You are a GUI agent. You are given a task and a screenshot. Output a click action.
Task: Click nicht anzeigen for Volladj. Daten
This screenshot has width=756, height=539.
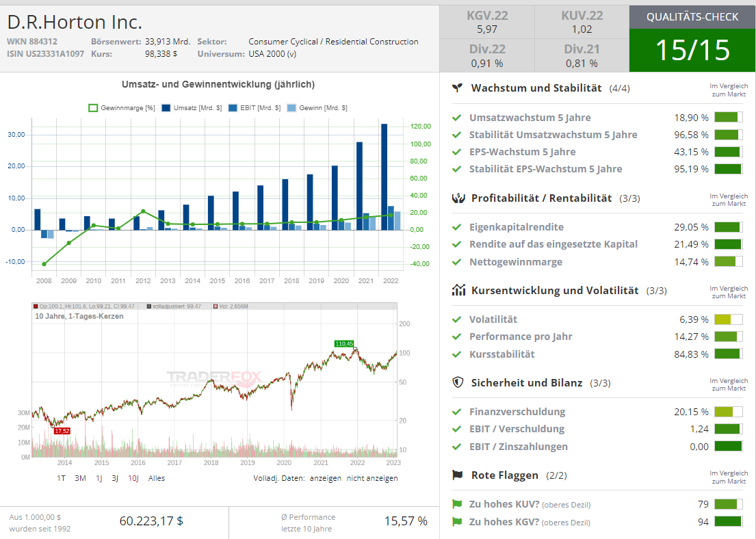(372, 478)
